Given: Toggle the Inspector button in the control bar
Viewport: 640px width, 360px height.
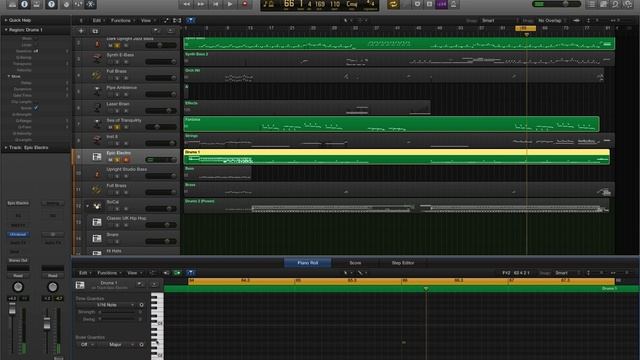Looking at the screenshot, I should (x=24, y=4).
